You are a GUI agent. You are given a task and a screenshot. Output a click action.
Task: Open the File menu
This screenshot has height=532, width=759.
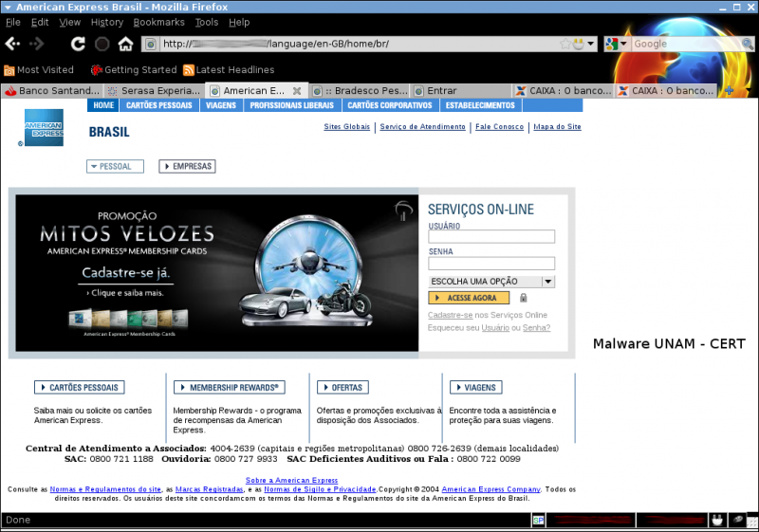(13, 22)
